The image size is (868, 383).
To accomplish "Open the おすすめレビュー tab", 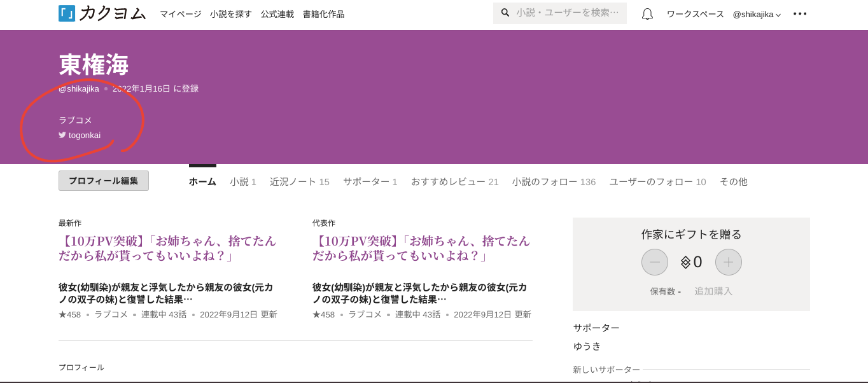I will point(454,182).
